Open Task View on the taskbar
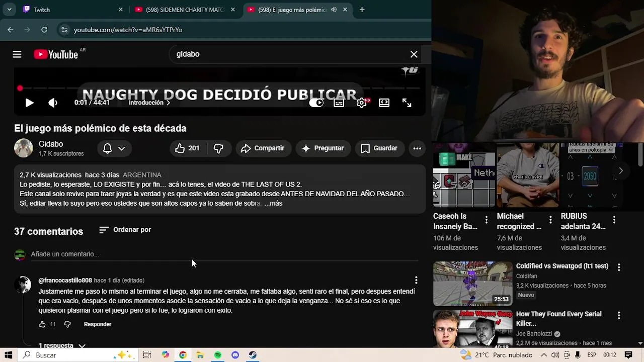 (147, 355)
